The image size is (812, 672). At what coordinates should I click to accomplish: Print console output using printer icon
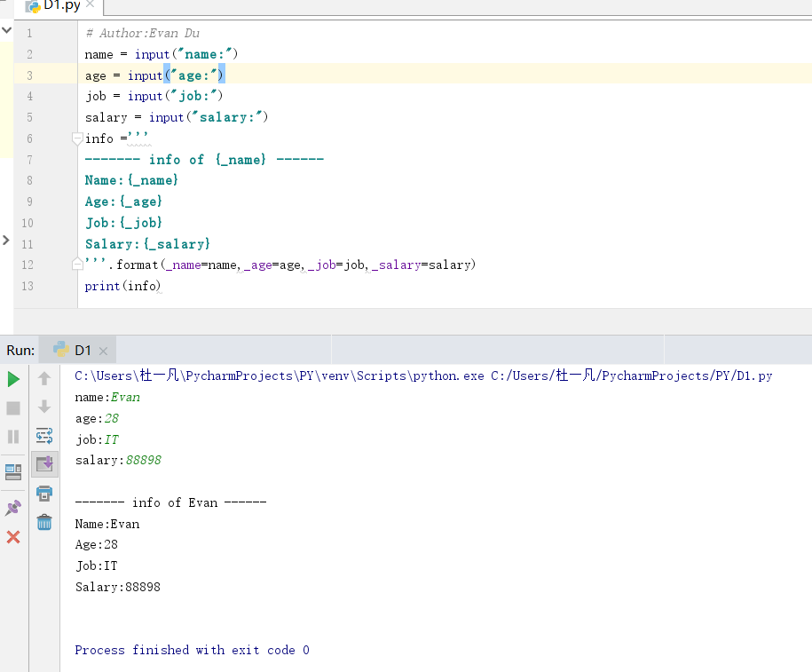pos(44,493)
